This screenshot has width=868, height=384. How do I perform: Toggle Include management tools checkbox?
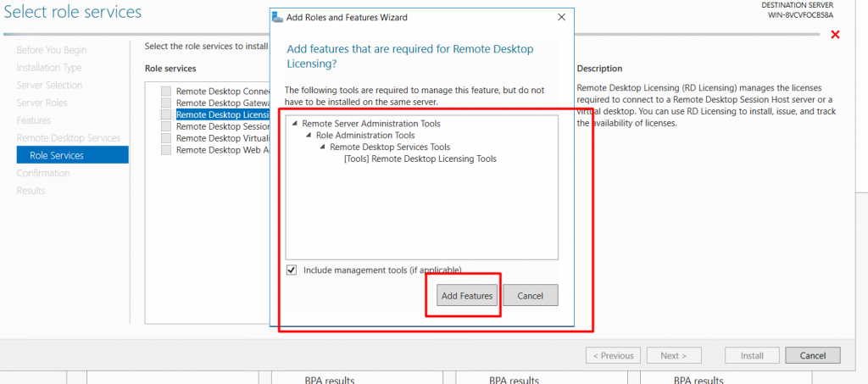click(x=292, y=270)
